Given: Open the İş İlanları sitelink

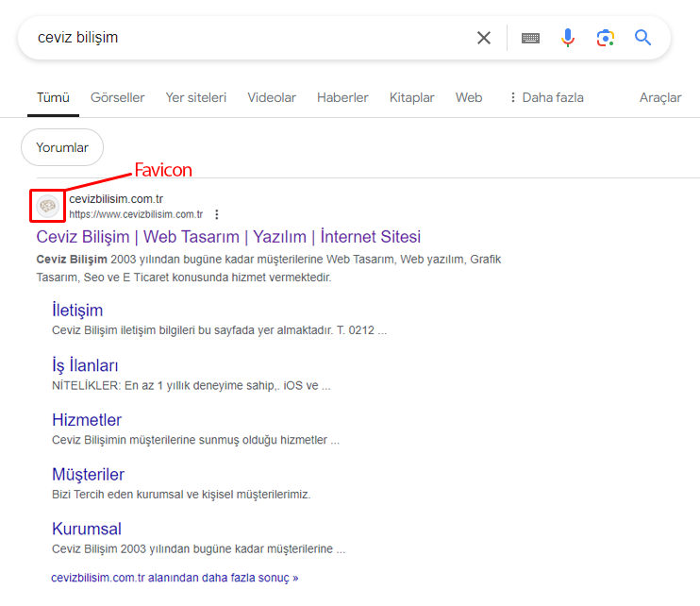Looking at the screenshot, I should (x=85, y=365).
